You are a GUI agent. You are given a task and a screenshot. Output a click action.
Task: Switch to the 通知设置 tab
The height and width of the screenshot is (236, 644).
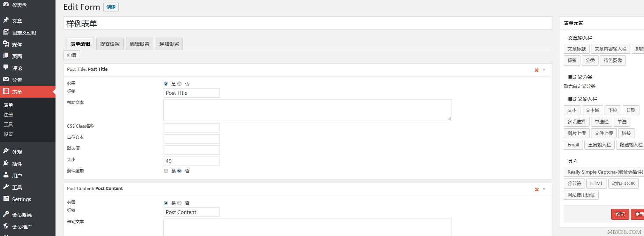[169, 44]
